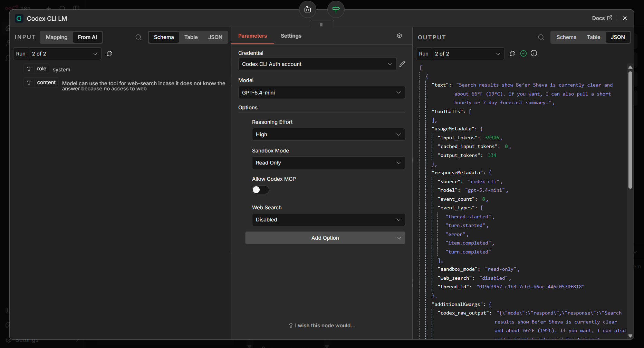Click the green checkmark icon near the Run selector
The image size is (644, 348).
click(523, 53)
